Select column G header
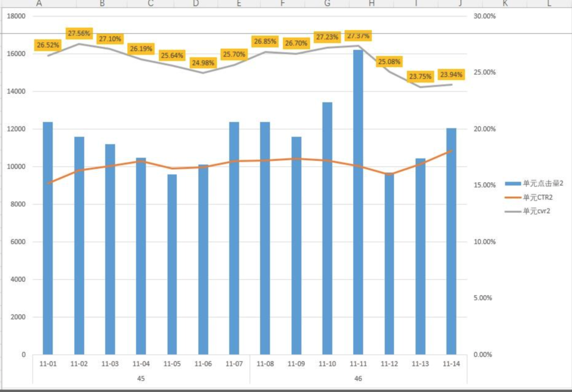 327,4
